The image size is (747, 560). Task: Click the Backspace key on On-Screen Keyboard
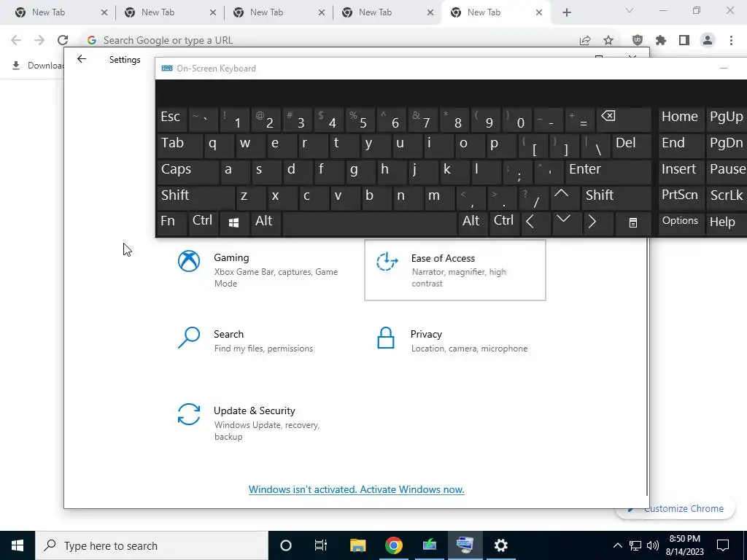[624, 119]
